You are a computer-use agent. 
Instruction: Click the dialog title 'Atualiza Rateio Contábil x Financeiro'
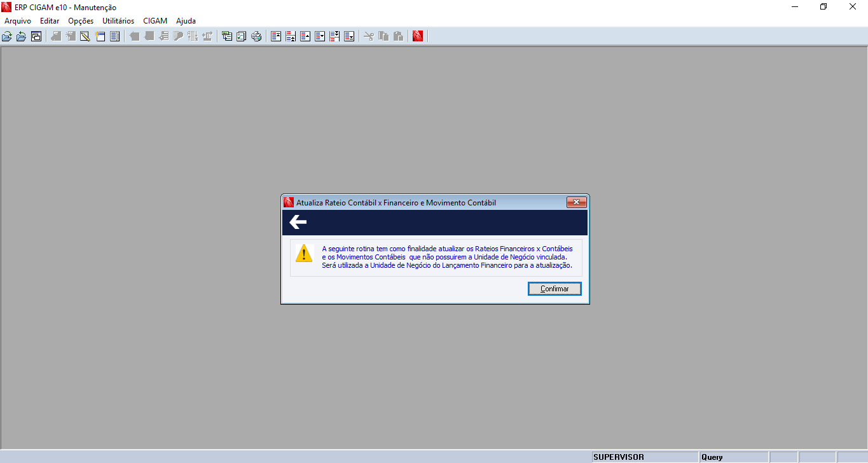pos(396,203)
